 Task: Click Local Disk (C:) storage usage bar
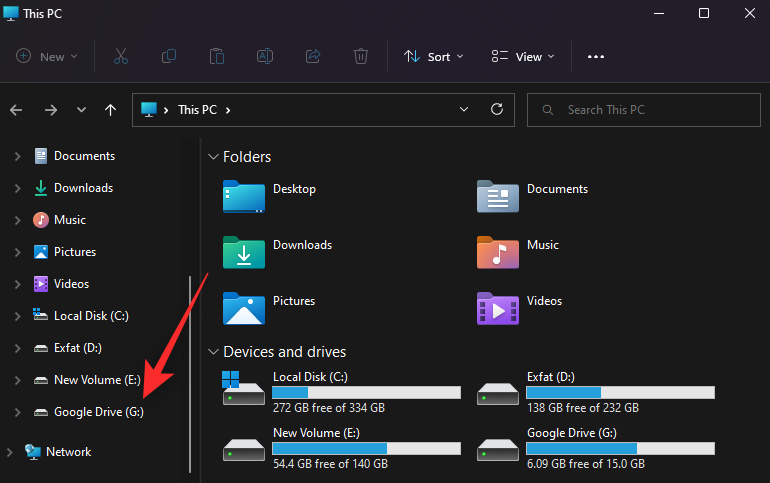click(x=366, y=392)
